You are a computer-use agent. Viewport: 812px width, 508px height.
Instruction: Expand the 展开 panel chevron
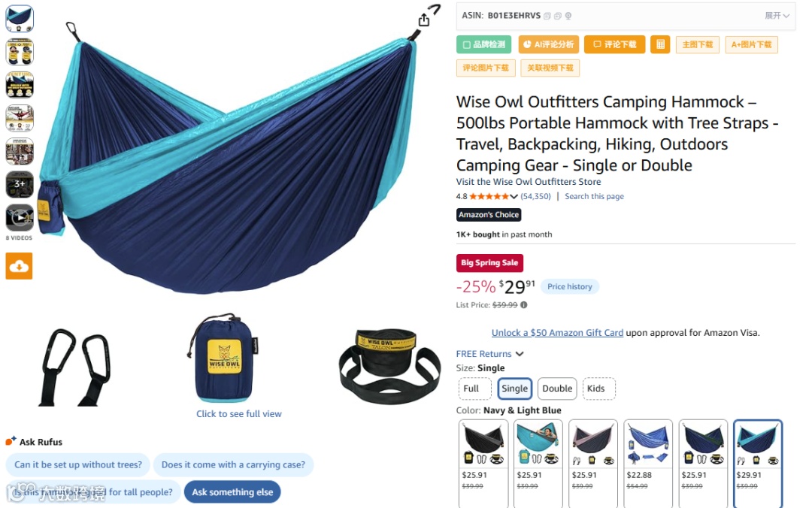point(778,16)
